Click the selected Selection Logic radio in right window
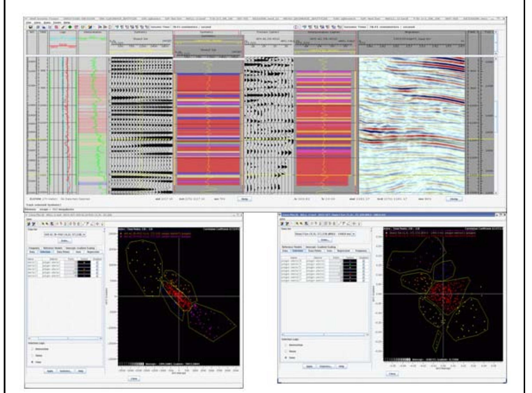The width and height of the screenshot is (532, 393). [x=286, y=358]
